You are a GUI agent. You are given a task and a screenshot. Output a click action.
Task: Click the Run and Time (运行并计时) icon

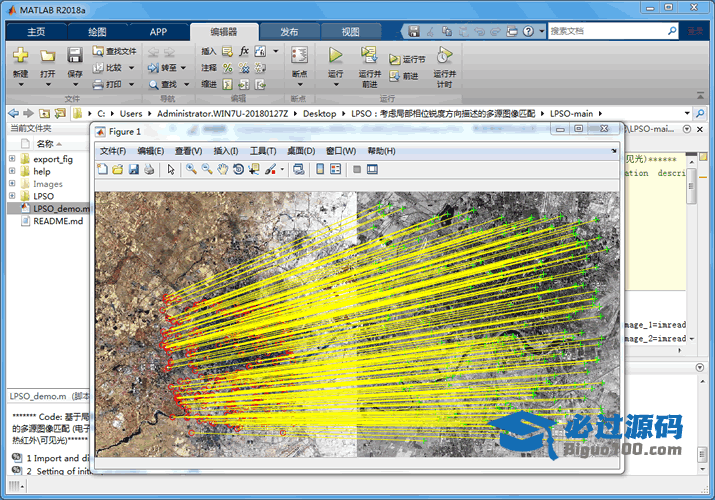point(444,56)
